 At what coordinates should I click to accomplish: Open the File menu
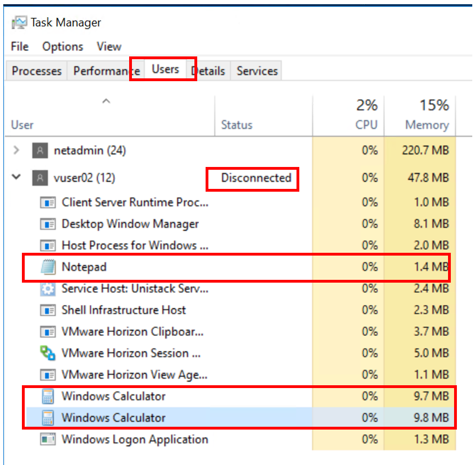pos(20,47)
